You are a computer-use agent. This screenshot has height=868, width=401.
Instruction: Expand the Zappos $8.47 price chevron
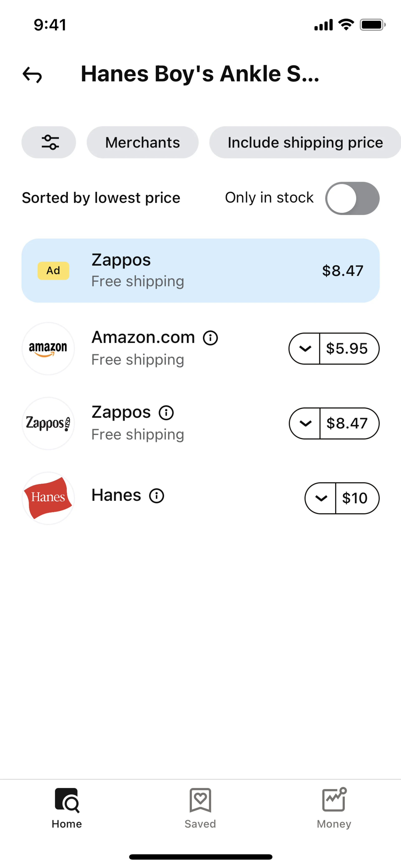[x=305, y=423]
